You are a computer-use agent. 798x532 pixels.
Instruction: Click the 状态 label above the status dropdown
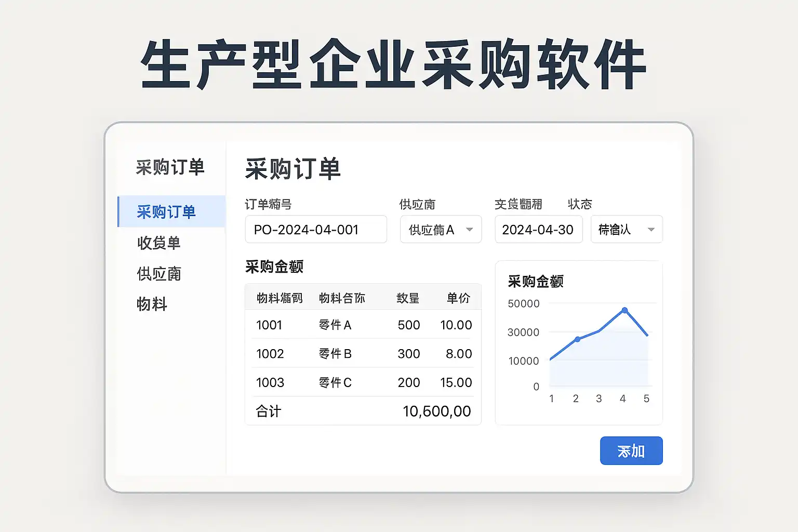(580, 204)
